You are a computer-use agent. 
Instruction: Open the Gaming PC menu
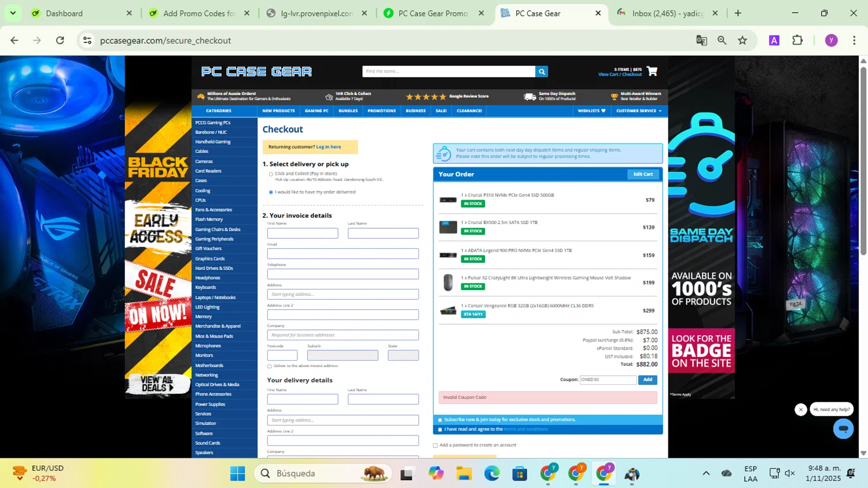[x=317, y=111]
